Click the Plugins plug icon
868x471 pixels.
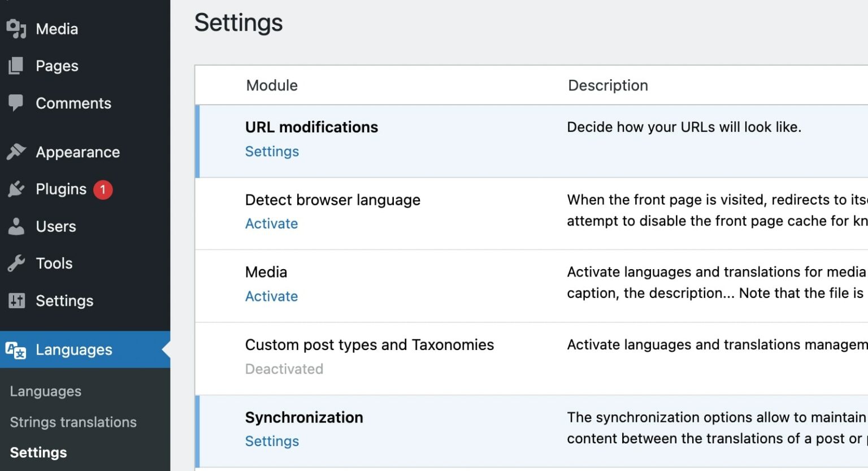[16, 189]
